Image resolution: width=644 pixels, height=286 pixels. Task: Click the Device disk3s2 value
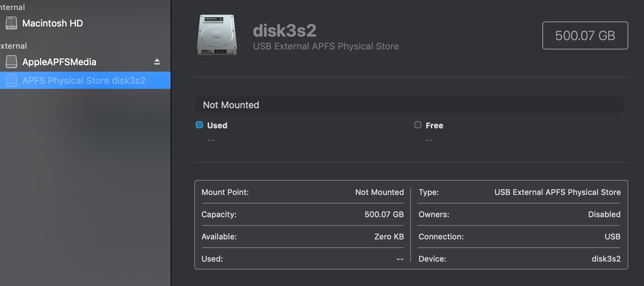[606, 259]
